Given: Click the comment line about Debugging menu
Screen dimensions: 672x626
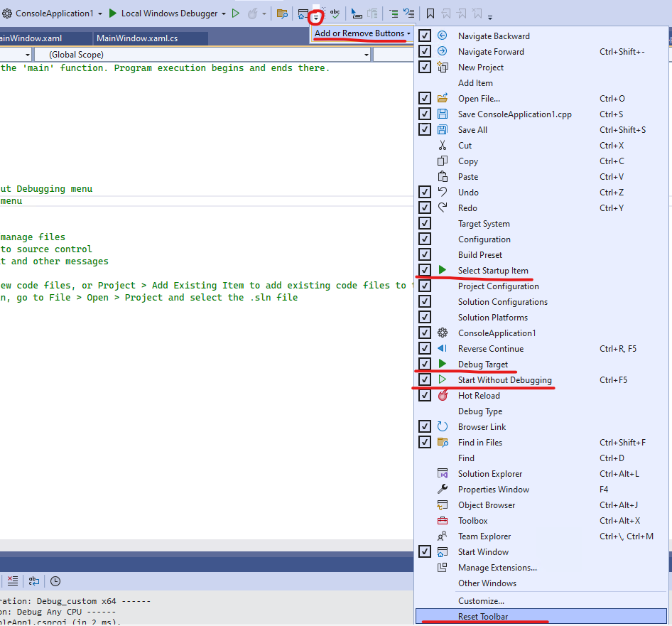Looking at the screenshot, I should [x=46, y=189].
